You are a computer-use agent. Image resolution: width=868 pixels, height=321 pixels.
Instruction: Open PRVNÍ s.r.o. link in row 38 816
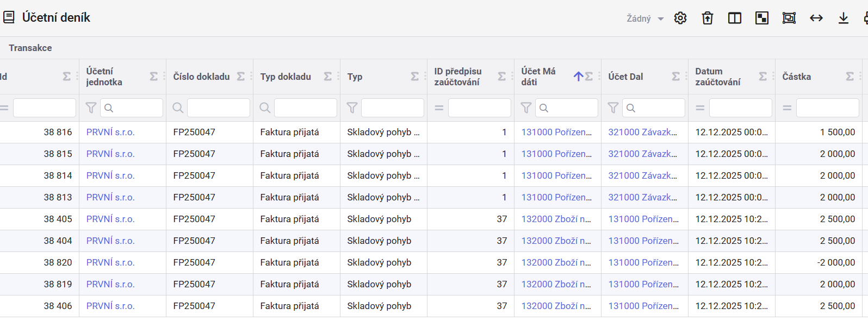[x=110, y=132]
